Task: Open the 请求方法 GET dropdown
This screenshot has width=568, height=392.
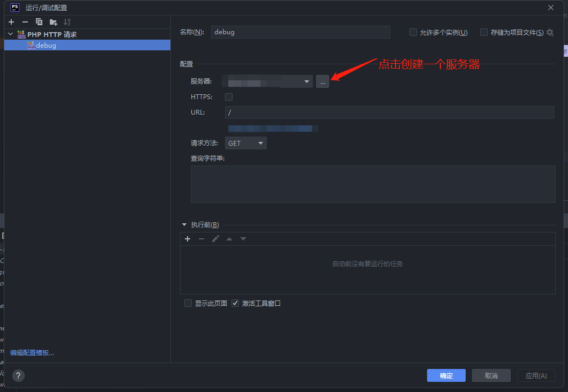Action: [246, 143]
